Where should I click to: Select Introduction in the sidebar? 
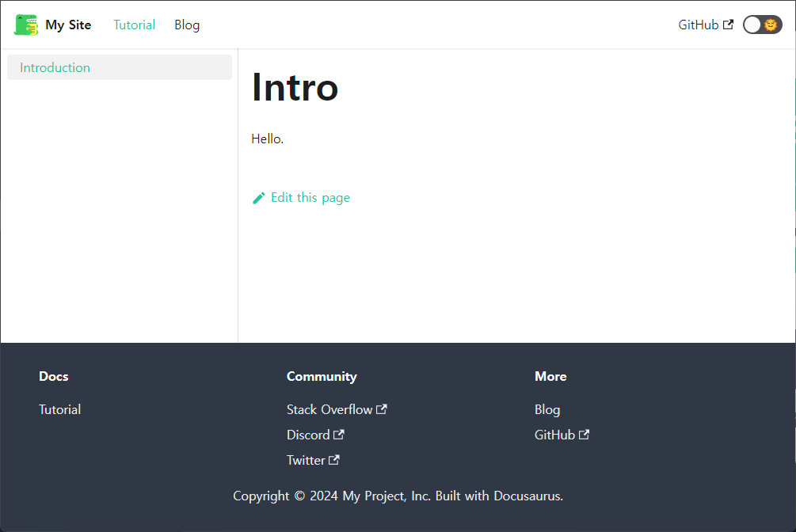tap(54, 67)
